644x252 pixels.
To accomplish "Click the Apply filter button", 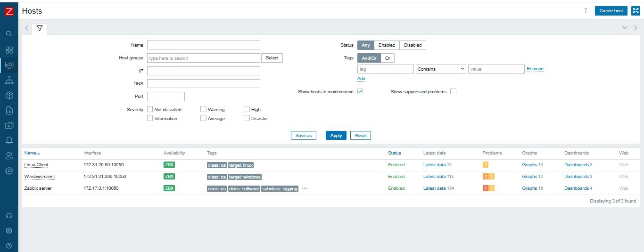I will pyautogui.click(x=336, y=135).
